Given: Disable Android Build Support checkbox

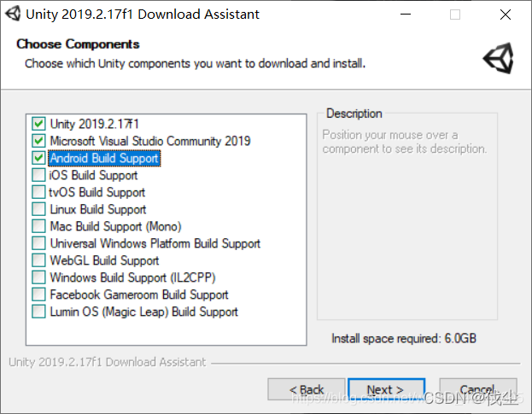Looking at the screenshot, I should (x=38, y=158).
